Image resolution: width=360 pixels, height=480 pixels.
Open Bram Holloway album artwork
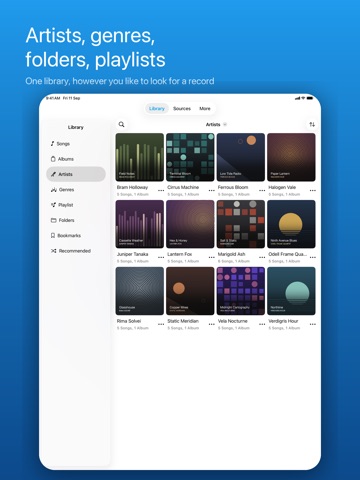[140, 157]
